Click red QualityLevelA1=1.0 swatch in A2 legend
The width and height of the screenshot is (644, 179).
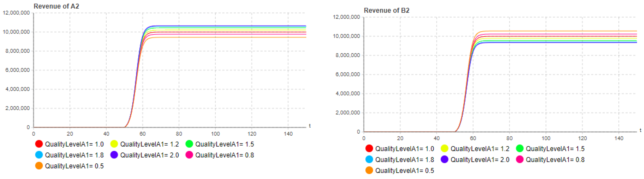tap(39, 144)
